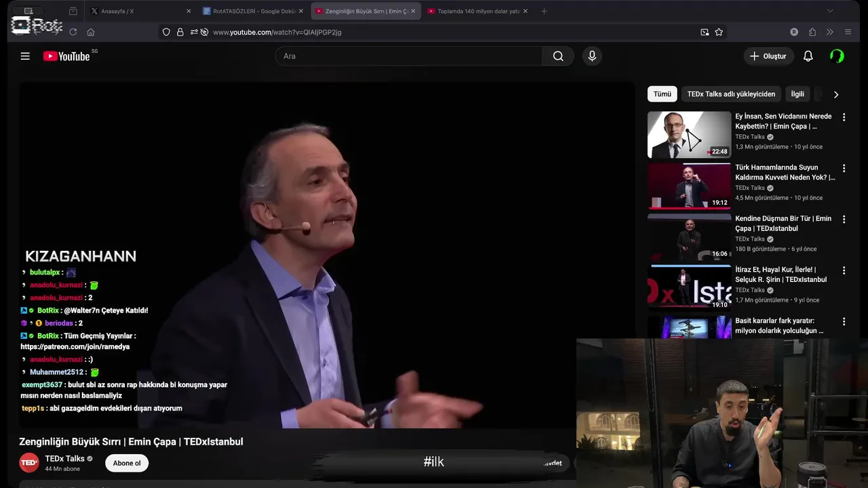This screenshot has width=868, height=488.
Task: Open the tracking protection shield icon
Action: coord(166,32)
